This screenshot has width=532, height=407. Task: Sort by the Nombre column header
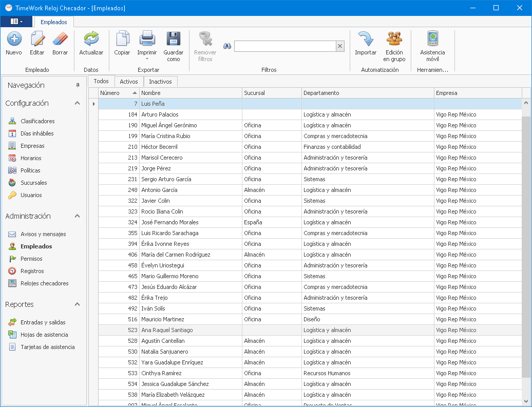click(x=190, y=93)
